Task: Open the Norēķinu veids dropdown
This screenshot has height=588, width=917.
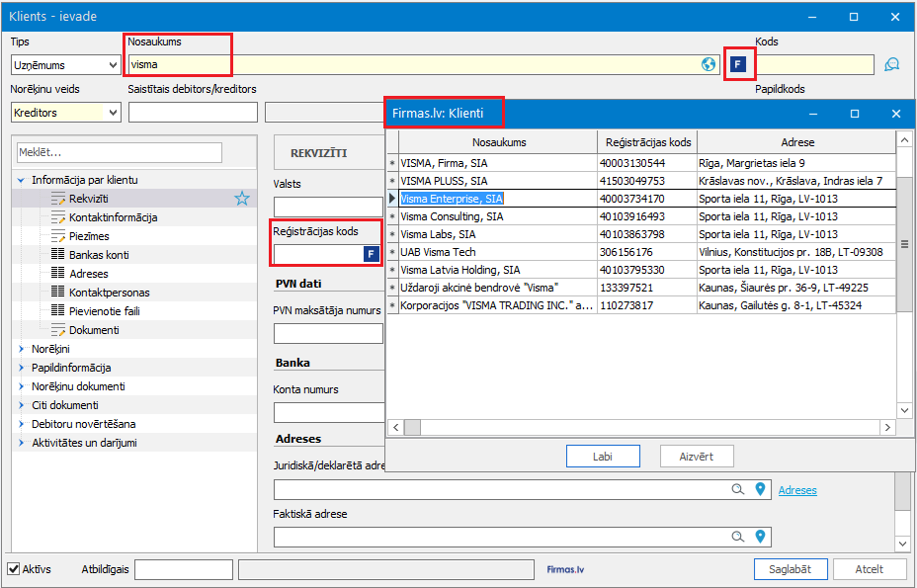Action: pyautogui.click(x=112, y=113)
